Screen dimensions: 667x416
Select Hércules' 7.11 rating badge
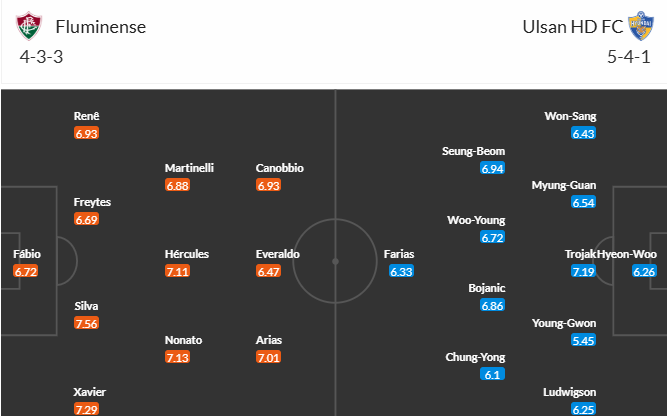pyautogui.click(x=177, y=271)
